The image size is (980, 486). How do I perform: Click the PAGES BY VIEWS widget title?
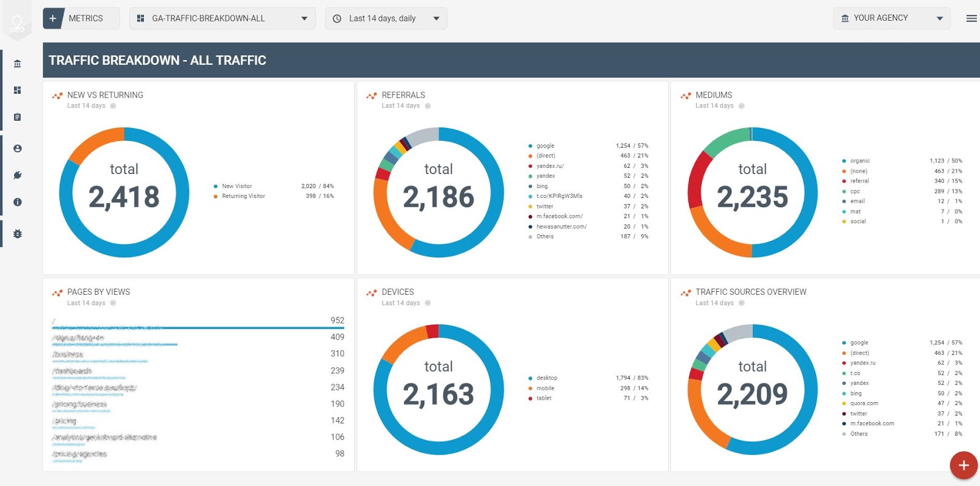(x=99, y=292)
